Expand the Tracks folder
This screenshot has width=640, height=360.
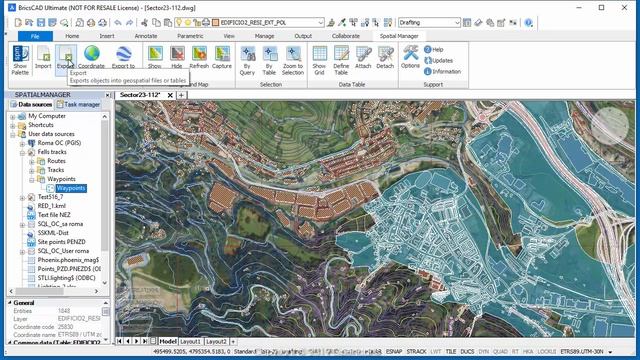(32, 171)
